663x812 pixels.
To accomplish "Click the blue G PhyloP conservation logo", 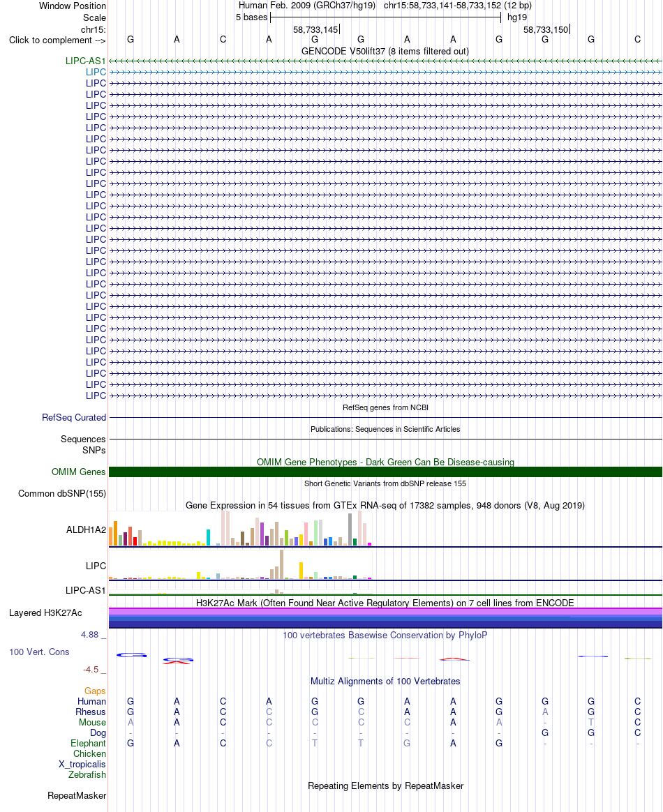I will (x=131, y=655).
